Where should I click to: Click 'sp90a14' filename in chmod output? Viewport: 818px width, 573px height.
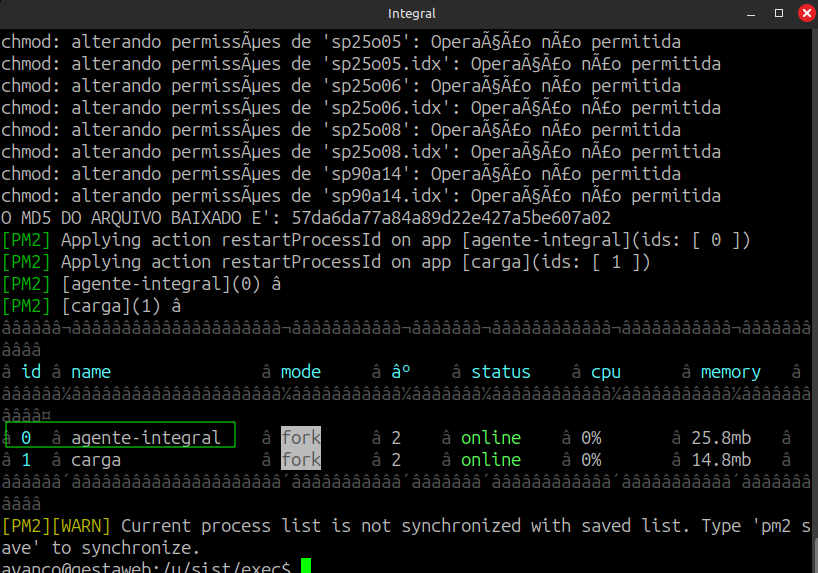point(366,173)
